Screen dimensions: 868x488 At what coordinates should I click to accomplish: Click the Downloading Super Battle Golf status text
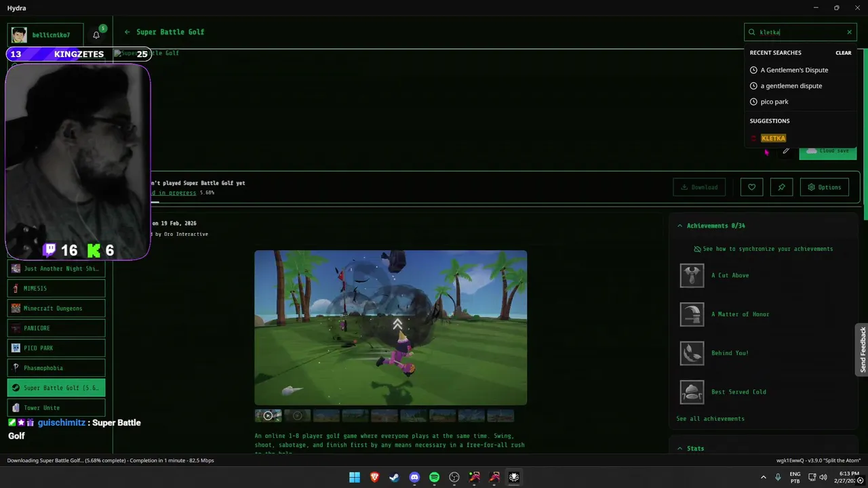111,460
